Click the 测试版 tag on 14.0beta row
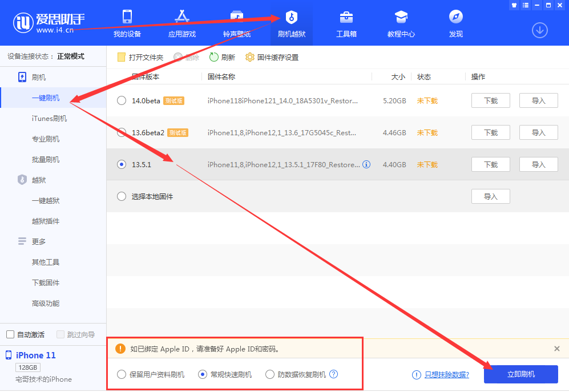Image resolution: width=569 pixels, height=392 pixels. click(x=174, y=100)
